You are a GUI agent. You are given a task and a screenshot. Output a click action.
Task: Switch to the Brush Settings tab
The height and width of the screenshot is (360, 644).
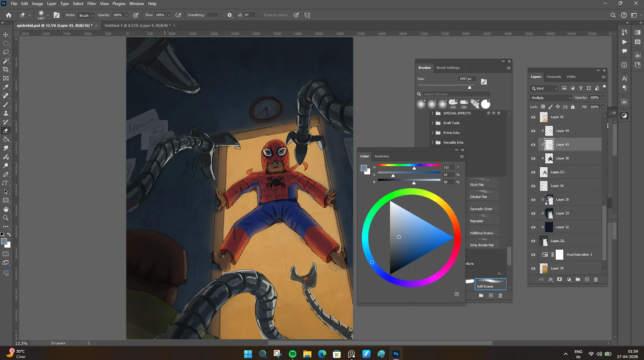click(x=448, y=68)
